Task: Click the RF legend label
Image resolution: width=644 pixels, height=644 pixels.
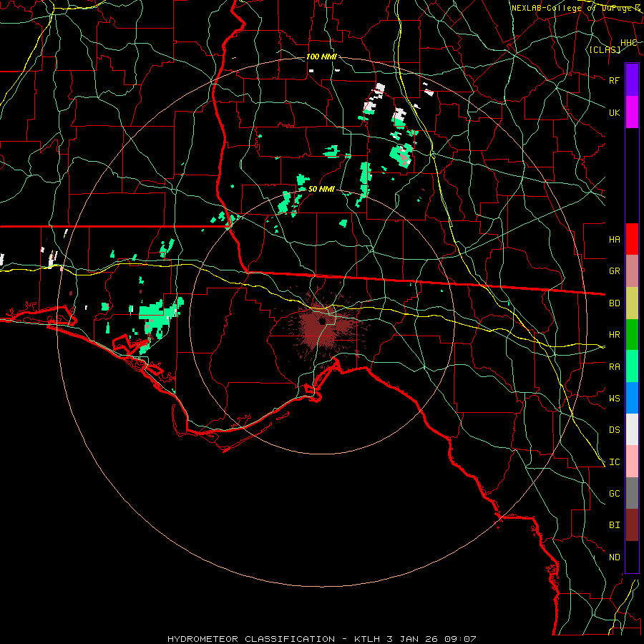Action: 614,80
